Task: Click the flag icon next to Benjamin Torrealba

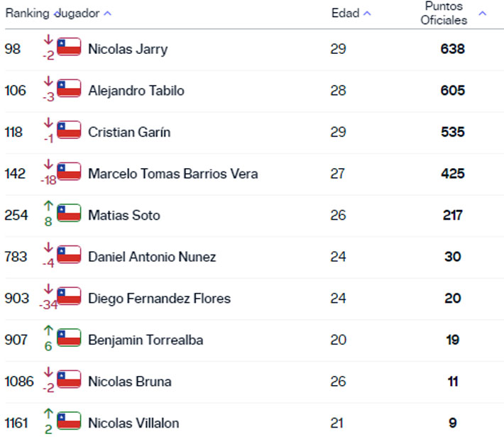Action: click(x=69, y=338)
